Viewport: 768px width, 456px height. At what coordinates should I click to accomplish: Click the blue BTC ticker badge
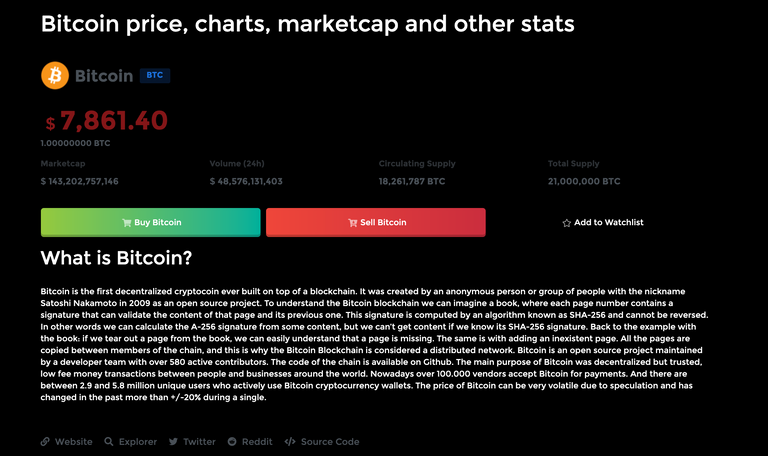click(155, 75)
